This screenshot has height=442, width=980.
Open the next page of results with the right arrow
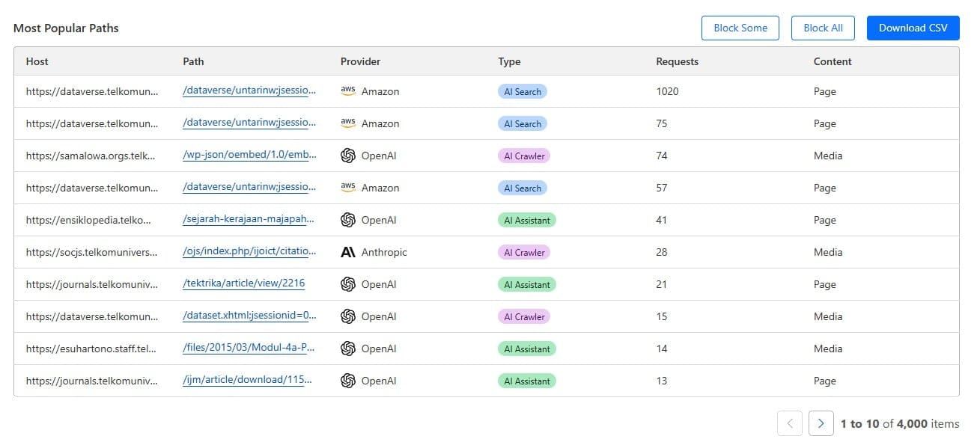point(821,423)
